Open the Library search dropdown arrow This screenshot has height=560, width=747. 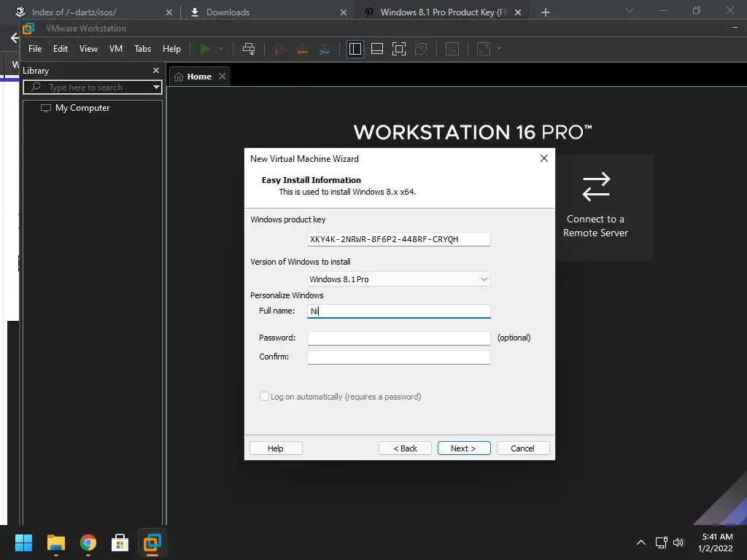click(156, 87)
